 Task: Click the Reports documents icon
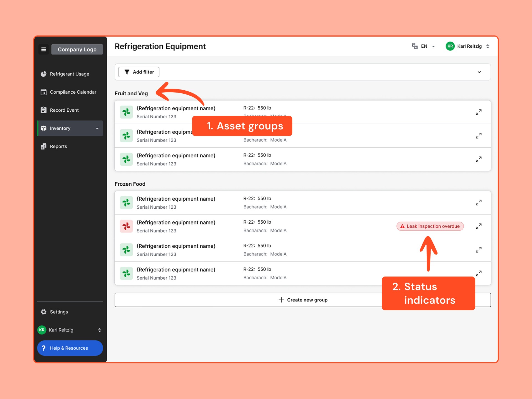tap(44, 146)
